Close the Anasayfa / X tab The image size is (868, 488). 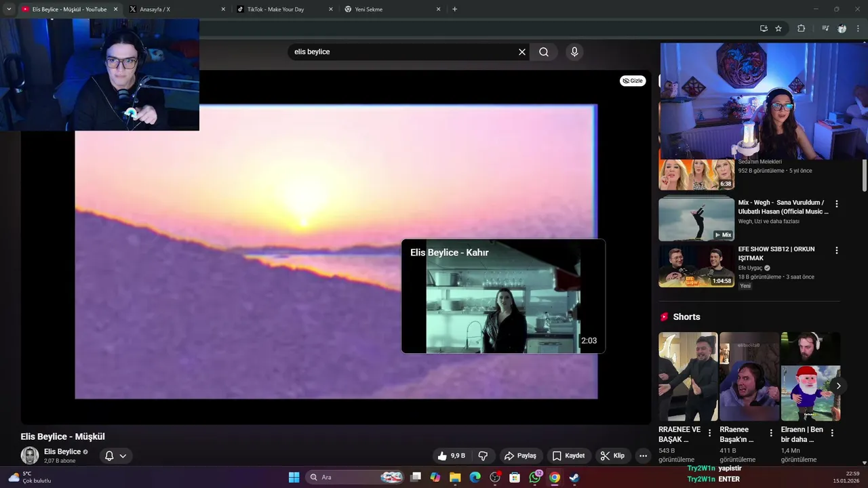click(x=223, y=9)
